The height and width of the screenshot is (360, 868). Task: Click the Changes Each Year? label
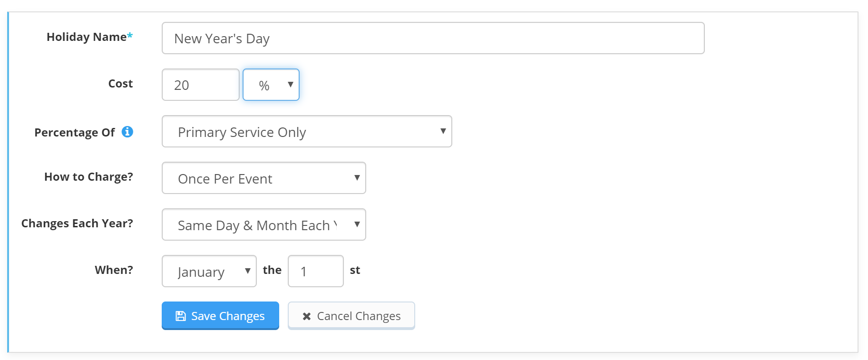tap(77, 224)
